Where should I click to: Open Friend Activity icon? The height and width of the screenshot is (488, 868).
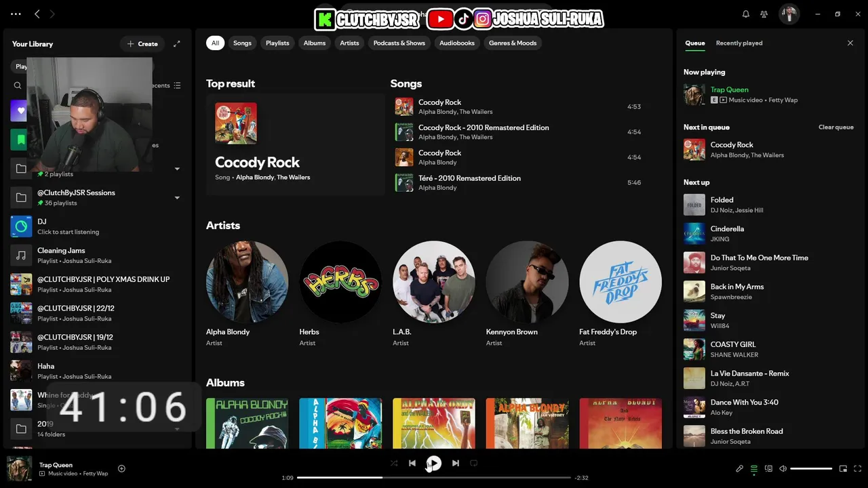pos(764,14)
